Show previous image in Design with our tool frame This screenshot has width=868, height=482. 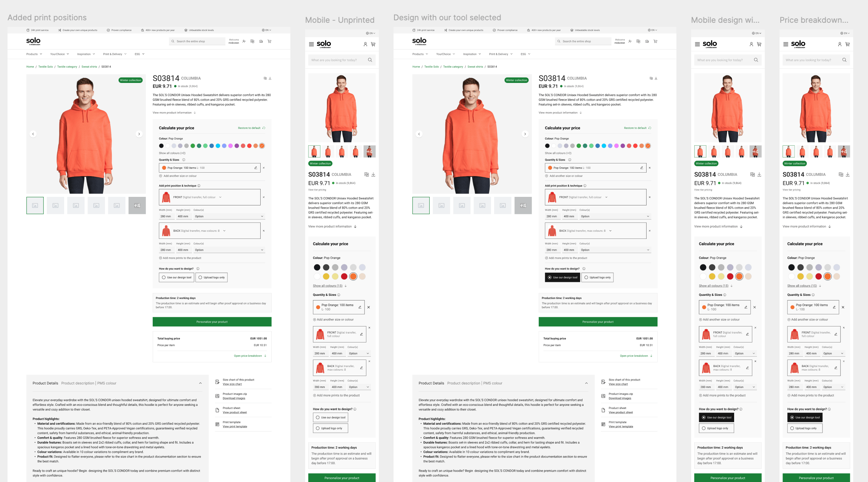(419, 134)
